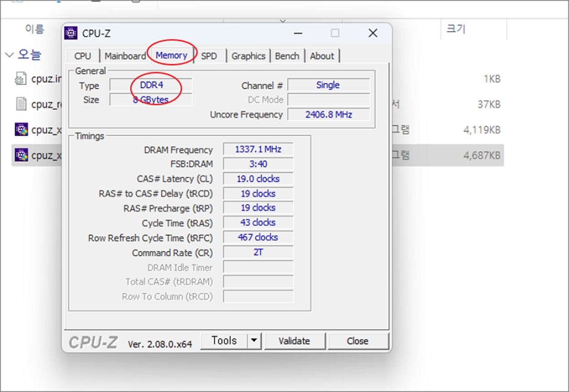Click the 467 clocks tRFC value

(x=258, y=238)
